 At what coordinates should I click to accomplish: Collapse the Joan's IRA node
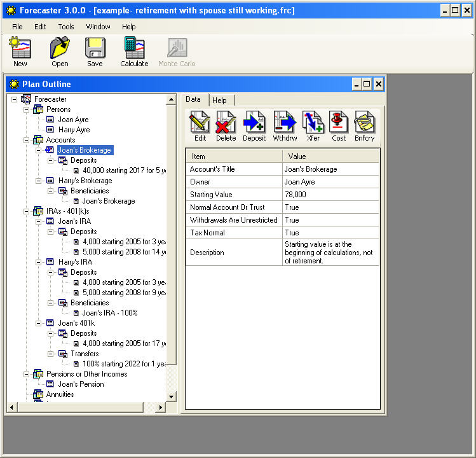39,221
